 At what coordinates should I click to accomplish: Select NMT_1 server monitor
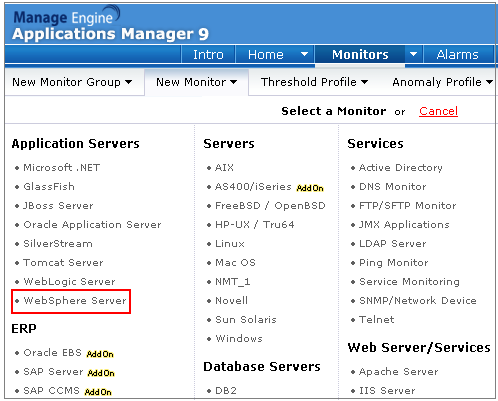click(x=233, y=282)
